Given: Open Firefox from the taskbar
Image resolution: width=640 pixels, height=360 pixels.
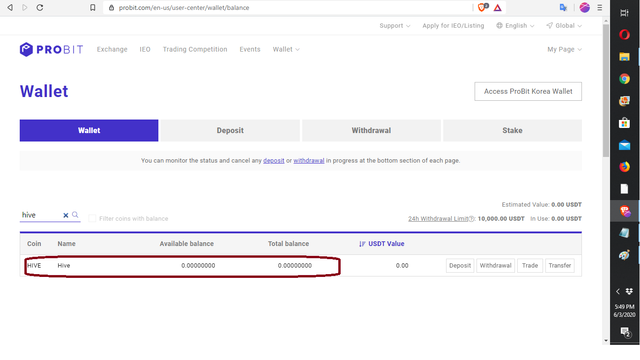Looking at the screenshot, I should point(624,167).
